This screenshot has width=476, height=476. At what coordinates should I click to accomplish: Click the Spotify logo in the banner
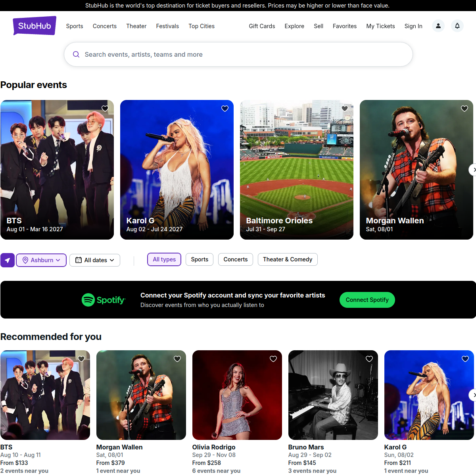click(x=104, y=300)
